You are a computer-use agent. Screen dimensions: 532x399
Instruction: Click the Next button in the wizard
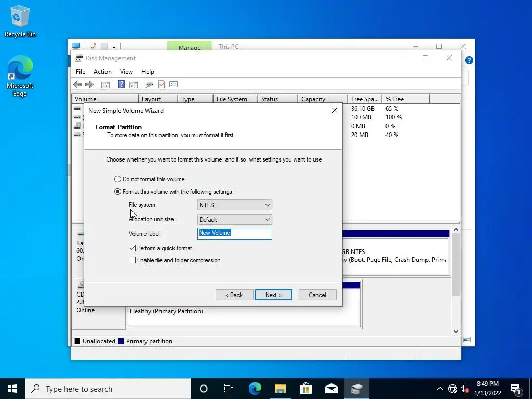coord(273,295)
